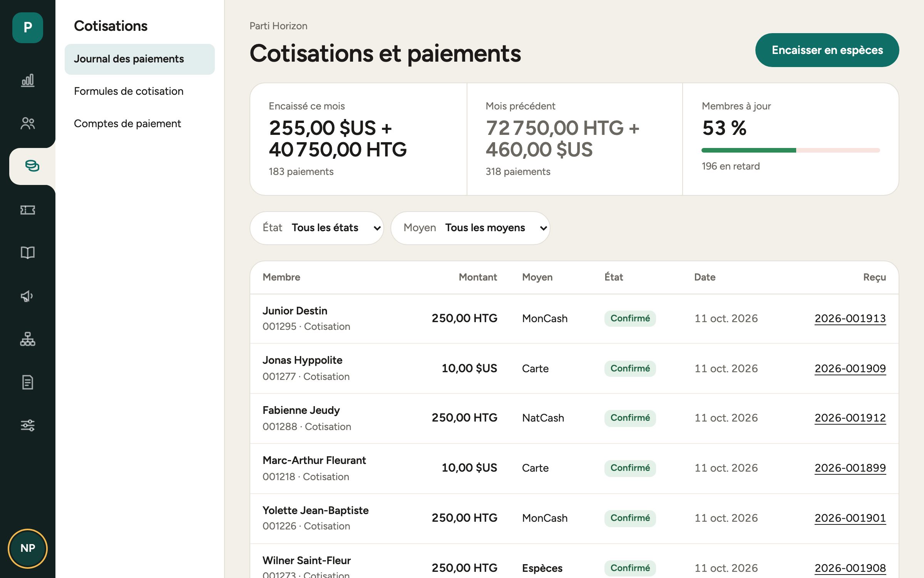This screenshot has width=924, height=578.
Task: Click the Date column header
Action: (705, 277)
